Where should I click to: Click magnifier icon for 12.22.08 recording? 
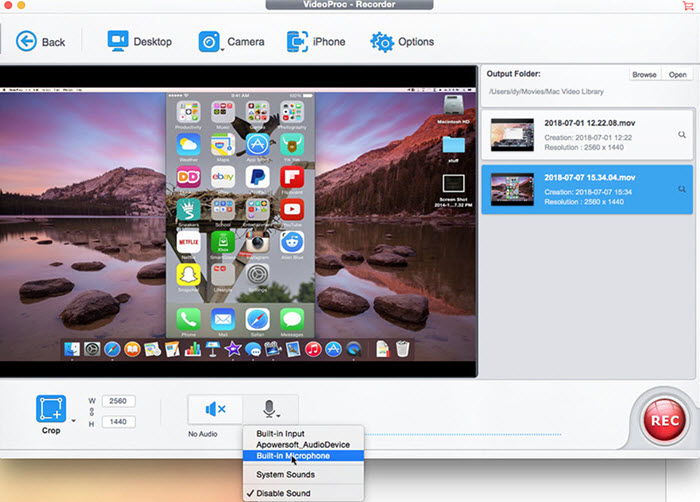[682, 134]
